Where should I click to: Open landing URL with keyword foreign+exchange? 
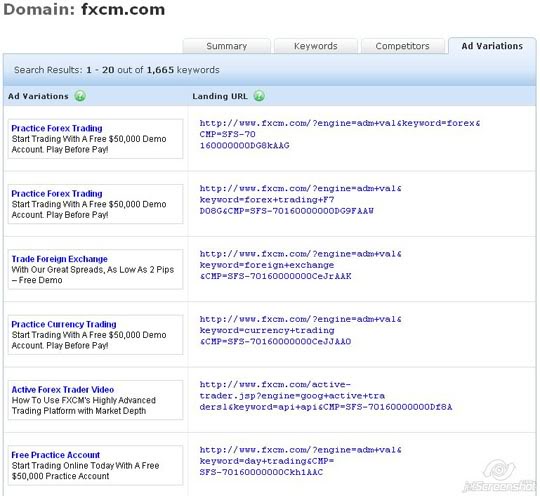300,265
